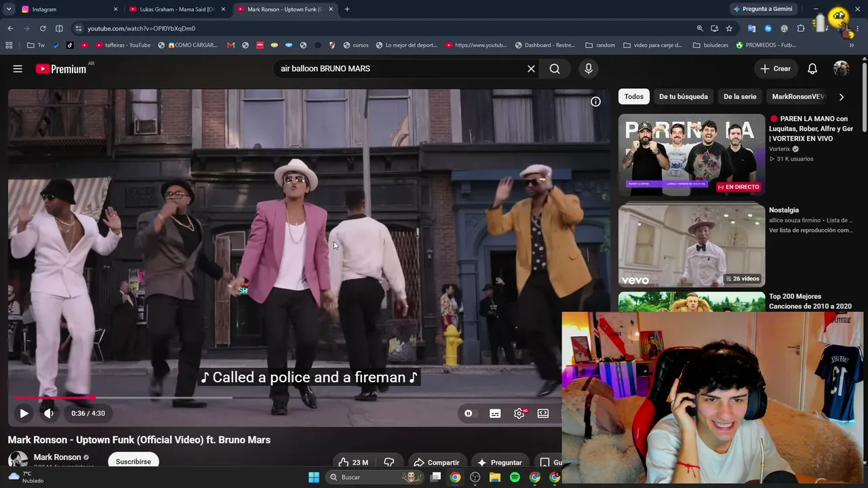Open the Preguntar AI button

pyautogui.click(x=500, y=462)
